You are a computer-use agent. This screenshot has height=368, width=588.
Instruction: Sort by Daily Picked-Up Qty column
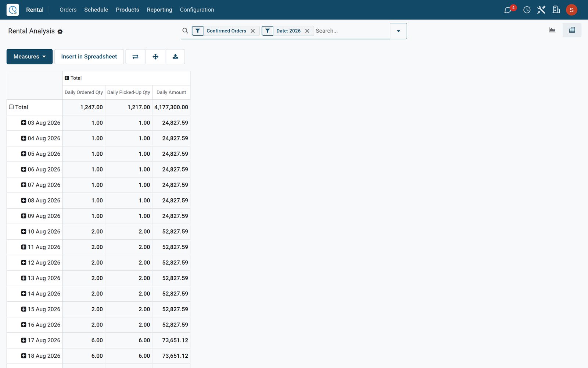pyautogui.click(x=129, y=92)
